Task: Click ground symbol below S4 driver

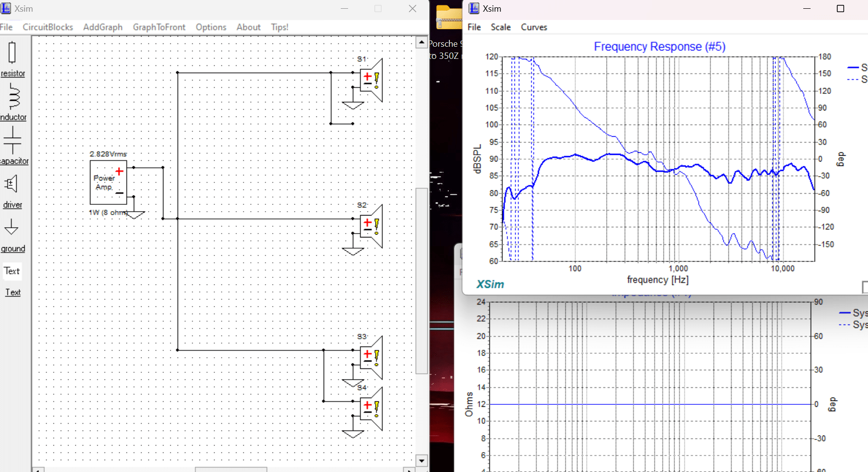Action: (353, 434)
